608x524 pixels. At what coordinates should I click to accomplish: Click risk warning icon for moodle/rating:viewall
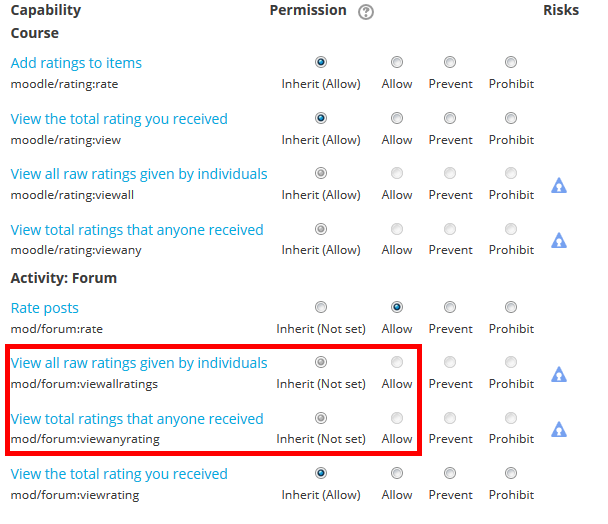point(559,185)
